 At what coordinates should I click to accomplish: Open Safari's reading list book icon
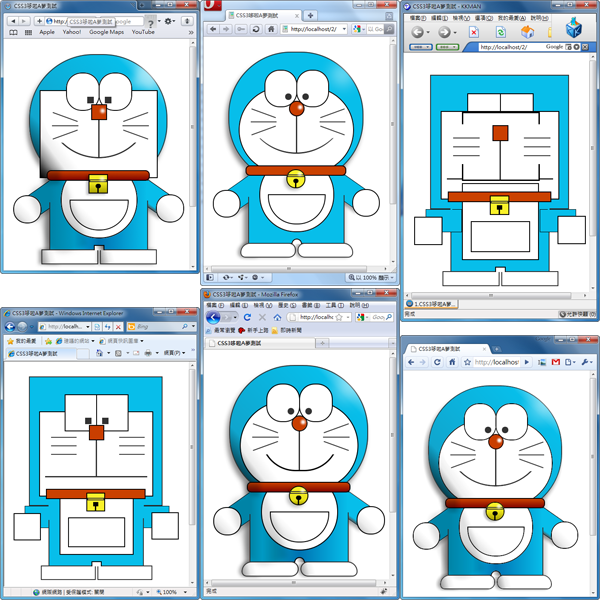13,33
